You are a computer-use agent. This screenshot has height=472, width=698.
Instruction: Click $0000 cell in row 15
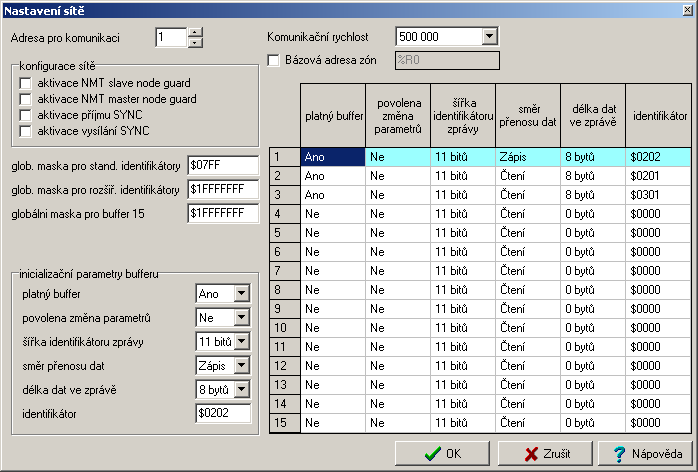pyautogui.click(x=658, y=423)
